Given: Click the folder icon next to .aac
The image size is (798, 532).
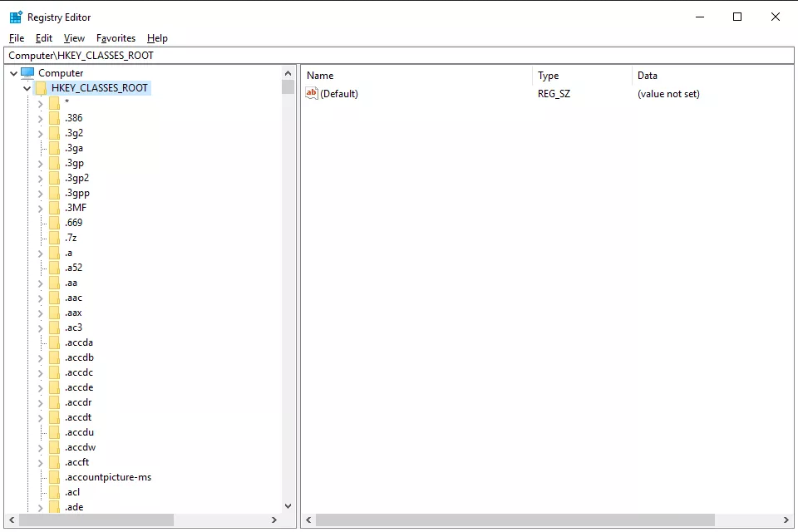Looking at the screenshot, I should (x=55, y=298).
